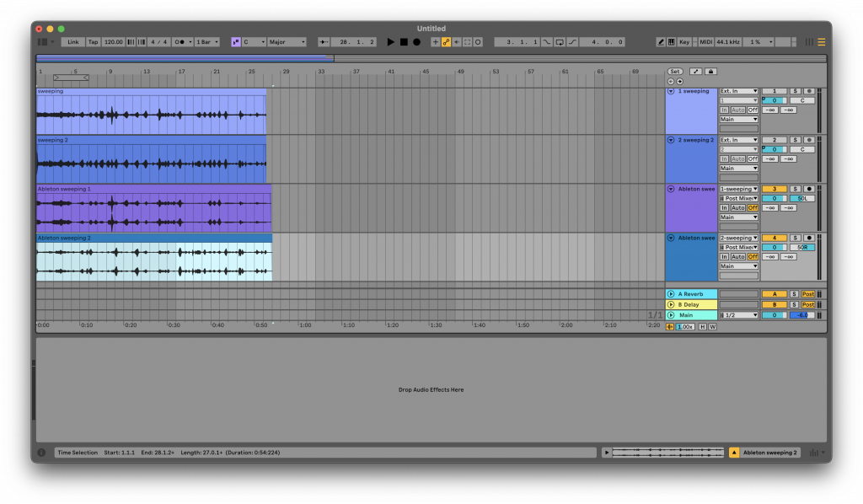
Task: Toggle the Loop switch icon
Action: (x=560, y=42)
